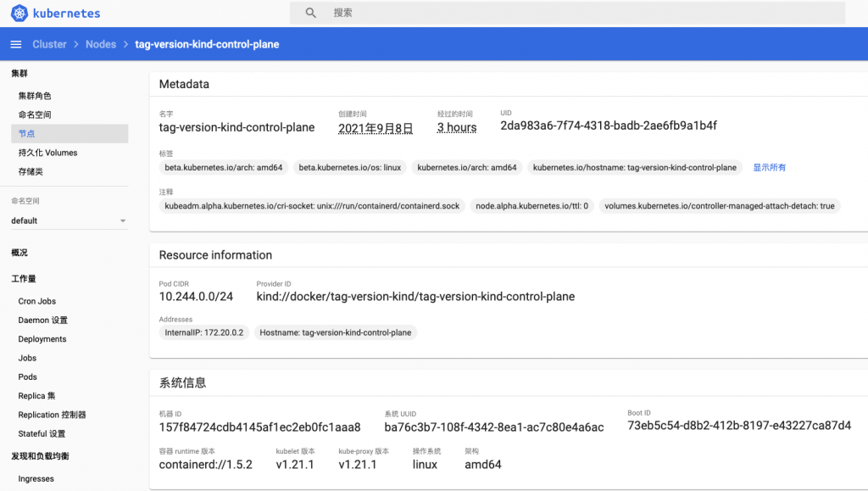868x491 pixels.
Task: Open 工作量 workloads section
Action: coord(24,278)
